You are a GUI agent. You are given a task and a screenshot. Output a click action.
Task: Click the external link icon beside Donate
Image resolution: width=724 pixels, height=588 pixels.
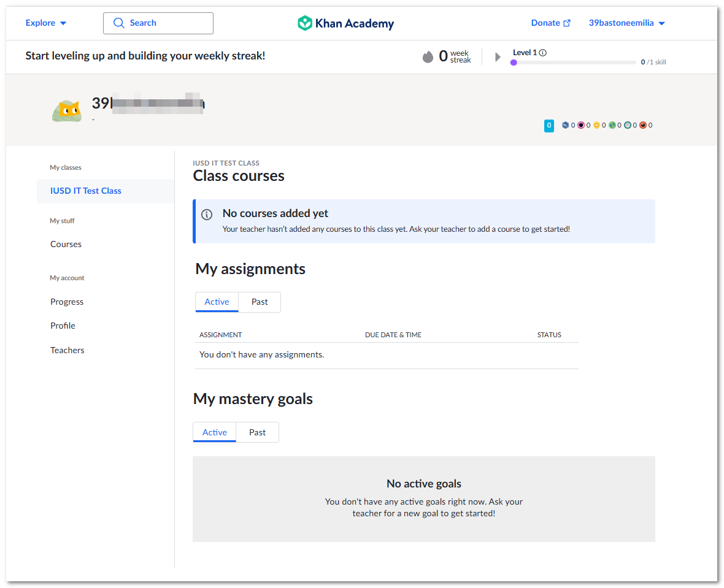[x=566, y=23]
